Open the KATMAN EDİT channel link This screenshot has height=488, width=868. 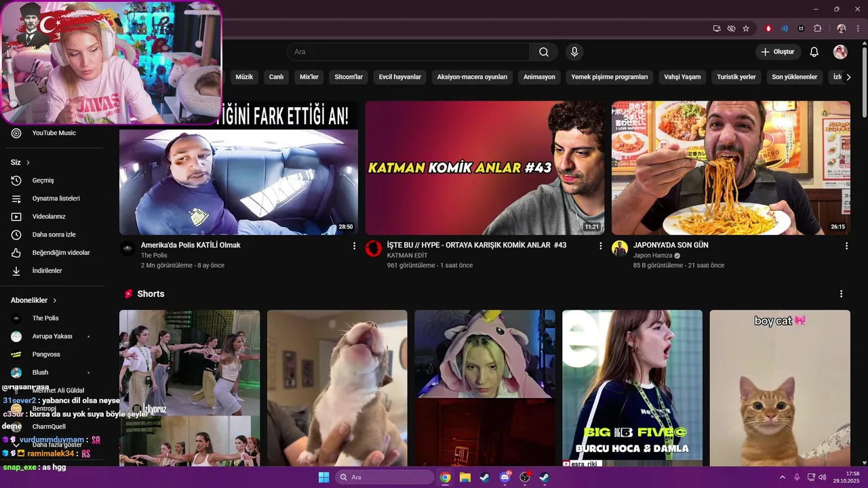coord(407,256)
